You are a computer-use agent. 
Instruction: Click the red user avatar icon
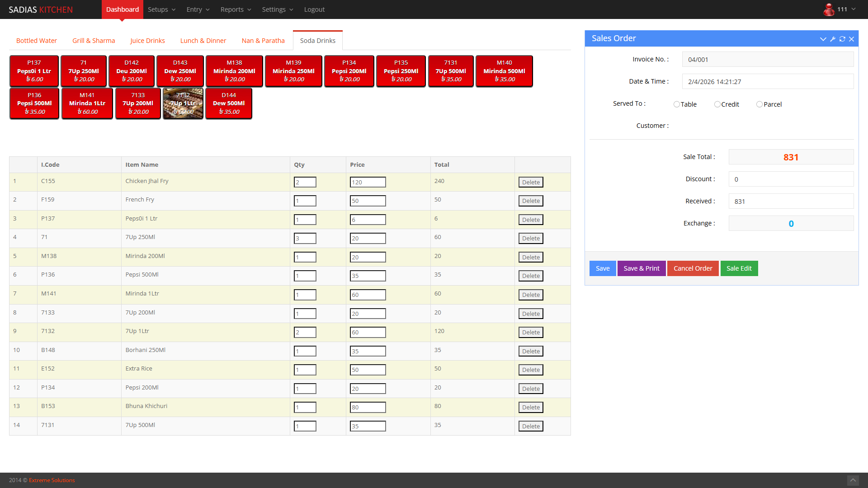pyautogui.click(x=829, y=9)
